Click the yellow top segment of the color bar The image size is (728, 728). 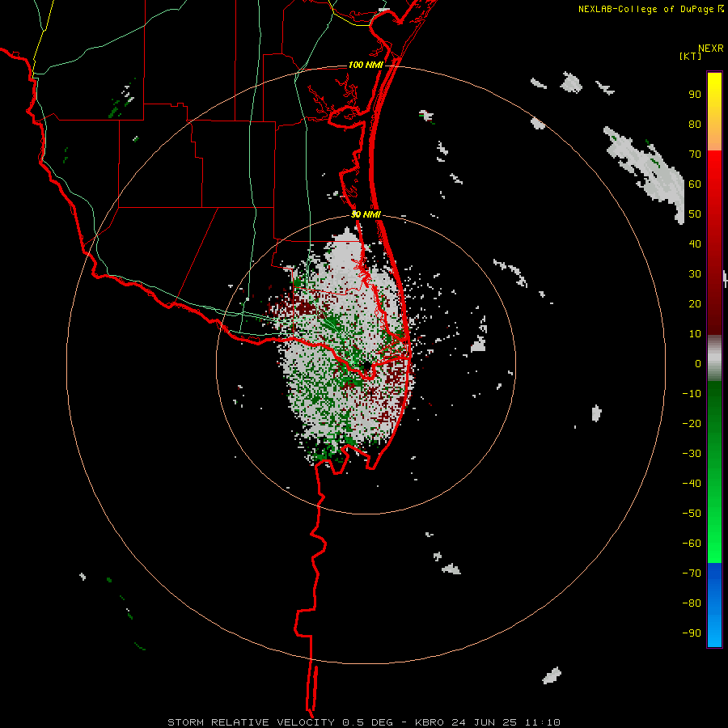pyautogui.click(x=714, y=112)
